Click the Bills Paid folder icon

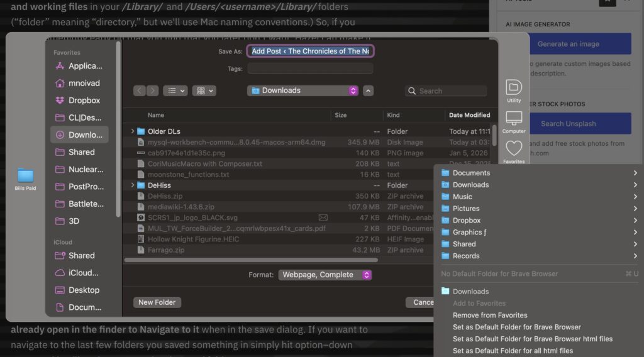click(26, 177)
